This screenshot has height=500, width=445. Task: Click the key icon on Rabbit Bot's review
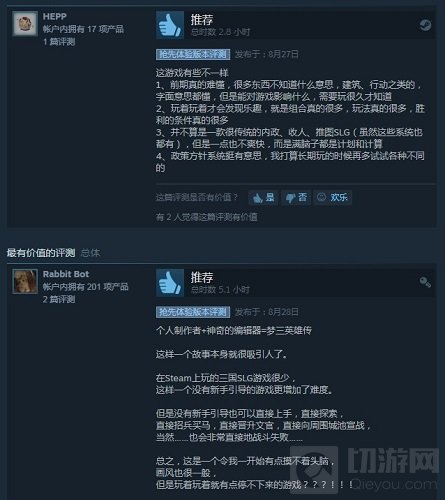coord(425,282)
